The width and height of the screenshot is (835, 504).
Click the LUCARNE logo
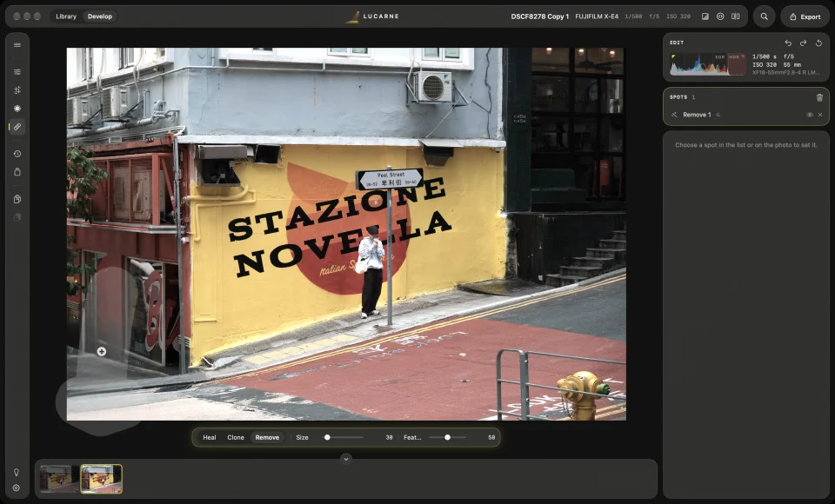pos(372,17)
